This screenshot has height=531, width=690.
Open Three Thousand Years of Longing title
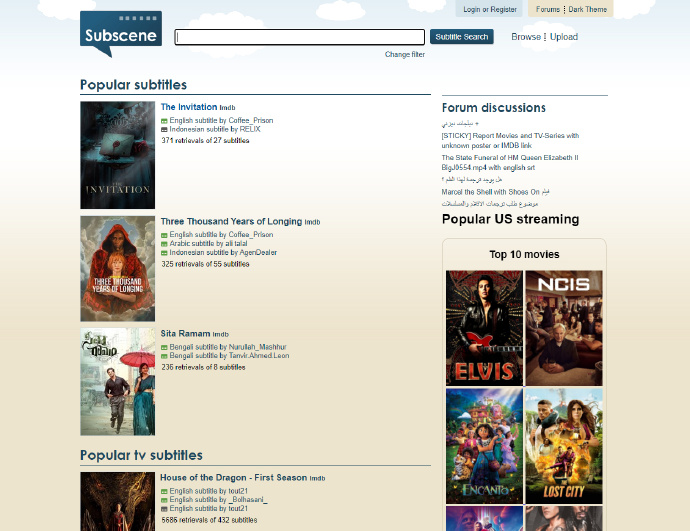pos(231,221)
